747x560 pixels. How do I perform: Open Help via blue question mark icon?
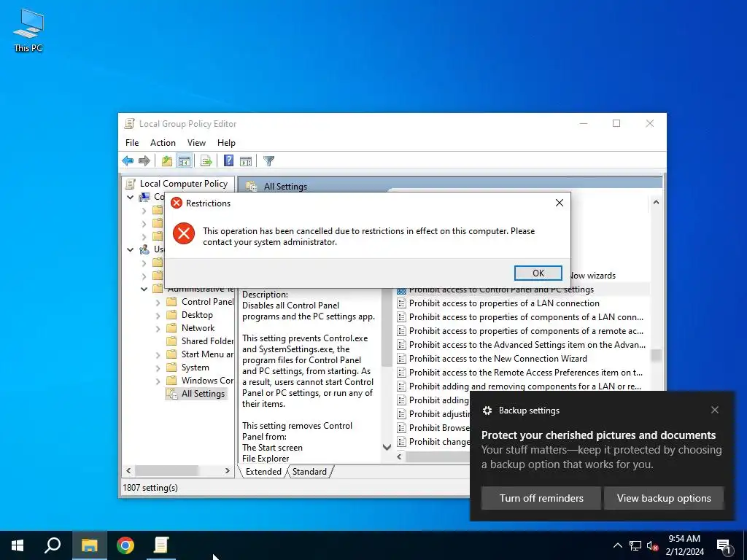tap(228, 161)
